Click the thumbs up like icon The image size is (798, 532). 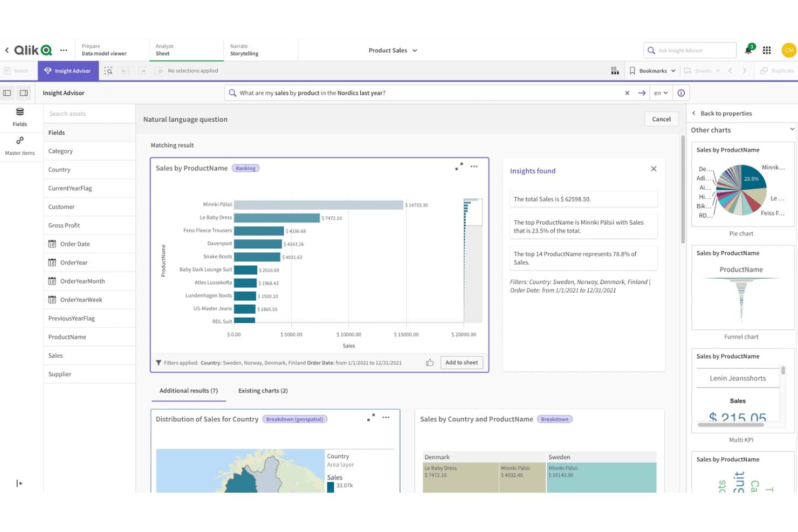coord(430,363)
